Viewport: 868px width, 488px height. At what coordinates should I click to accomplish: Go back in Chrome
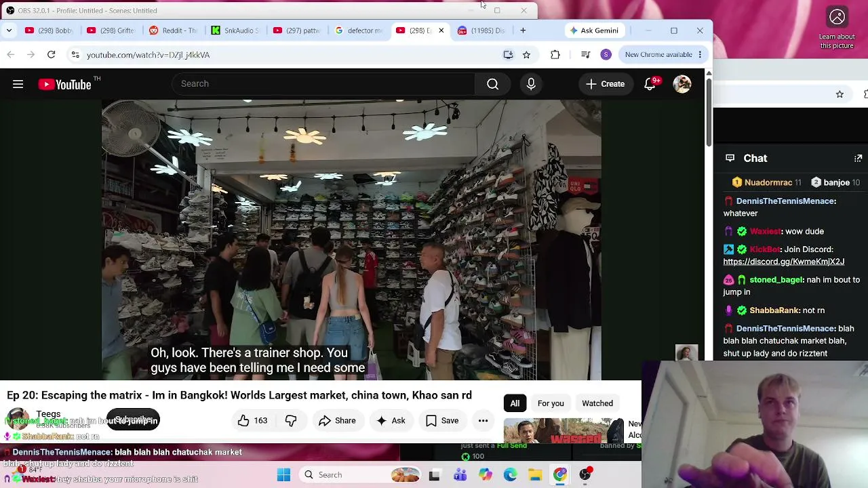(x=10, y=54)
